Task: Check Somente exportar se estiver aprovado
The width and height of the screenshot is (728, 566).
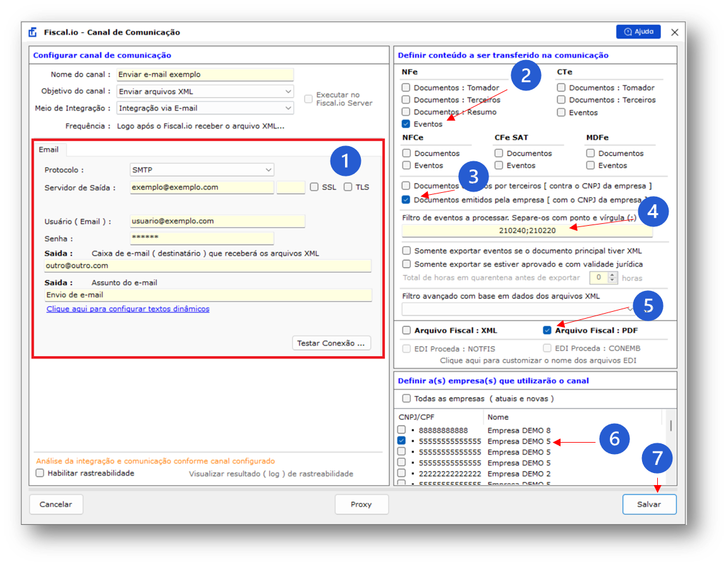Action: pyautogui.click(x=407, y=264)
